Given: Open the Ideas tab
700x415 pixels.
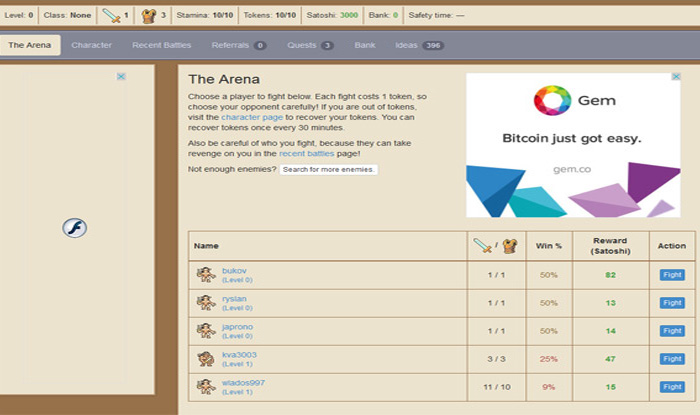Looking at the screenshot, I should coord(419,45).
